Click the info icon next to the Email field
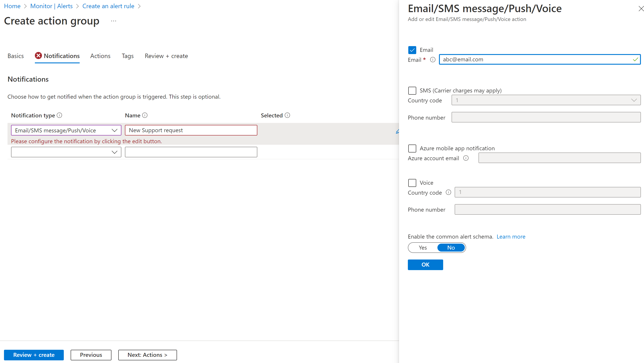This screenshot has width=644, height=363. (x=433, y=60)
